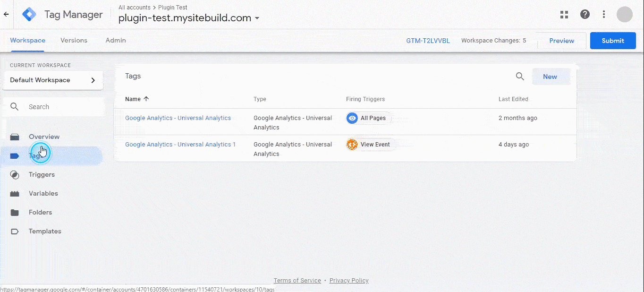
Task: Open the help question mark icon
Action: [x=585, y=14]
